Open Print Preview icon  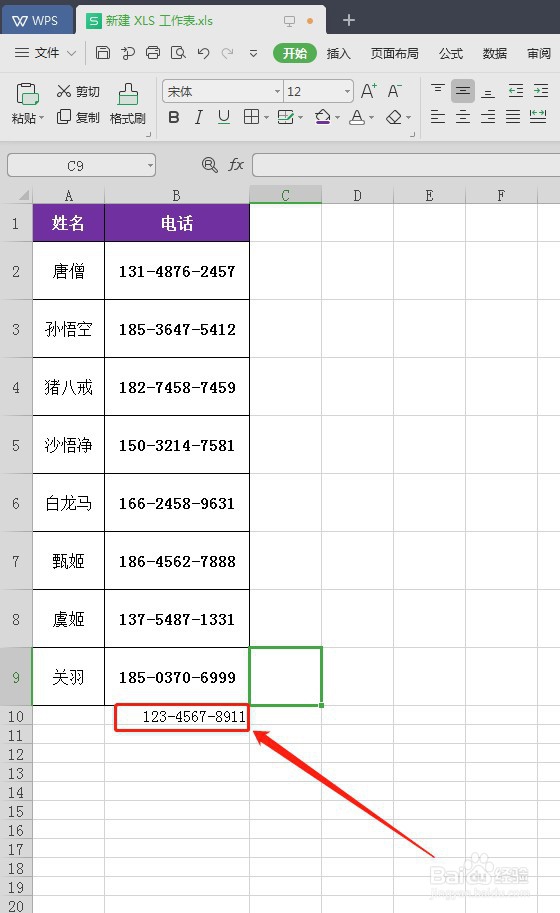(x=178, y=53)
